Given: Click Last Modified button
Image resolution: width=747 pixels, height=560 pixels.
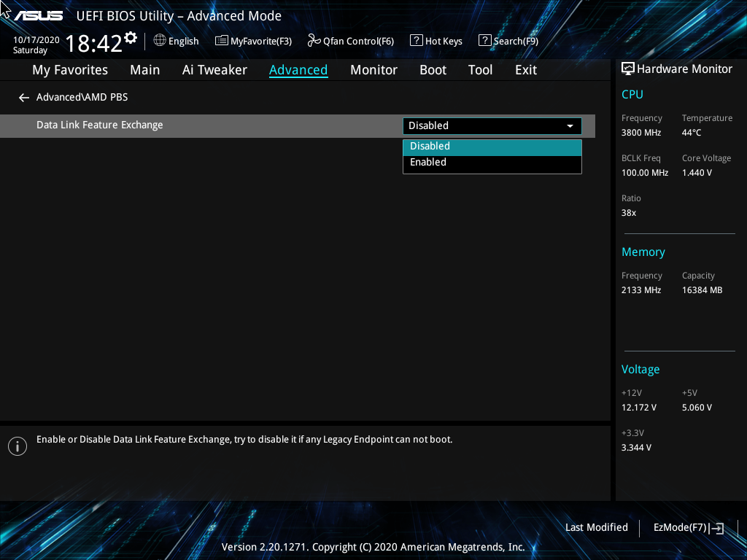Looking at the screenshot, I should point(597,528).
